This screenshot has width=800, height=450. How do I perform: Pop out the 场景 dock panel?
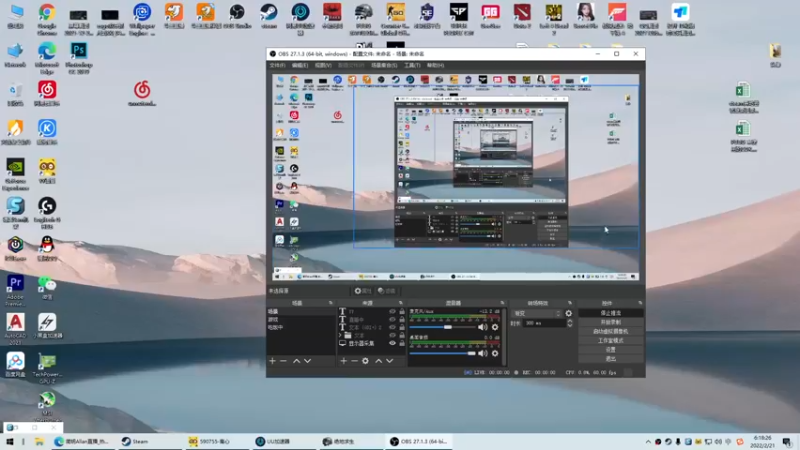pyautogui.click(x=330, y=303)
